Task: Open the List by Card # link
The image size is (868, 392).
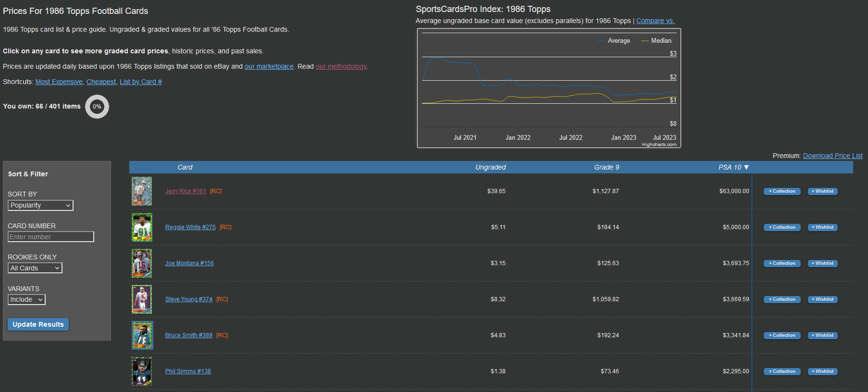Action: (141, 82)
